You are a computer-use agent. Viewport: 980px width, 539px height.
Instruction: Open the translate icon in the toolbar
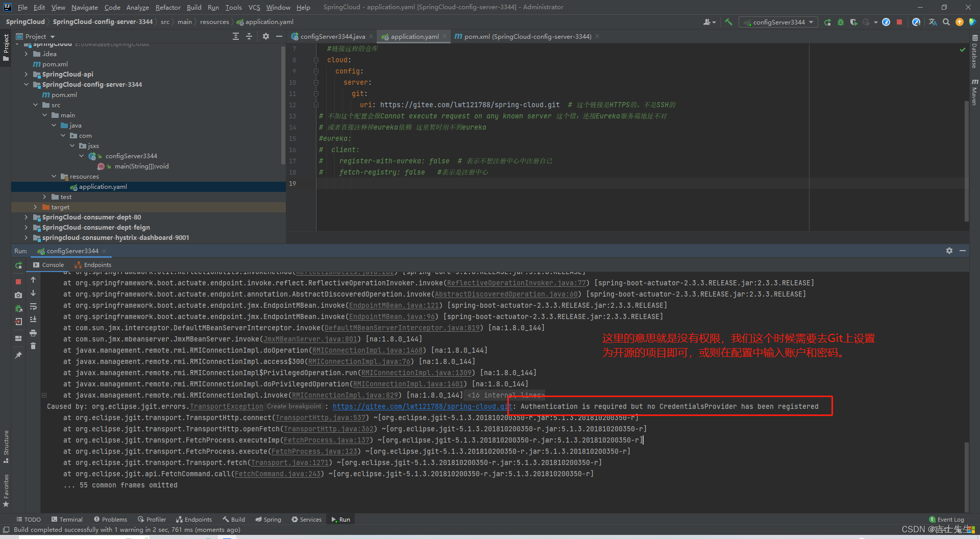tap(933, 22)
